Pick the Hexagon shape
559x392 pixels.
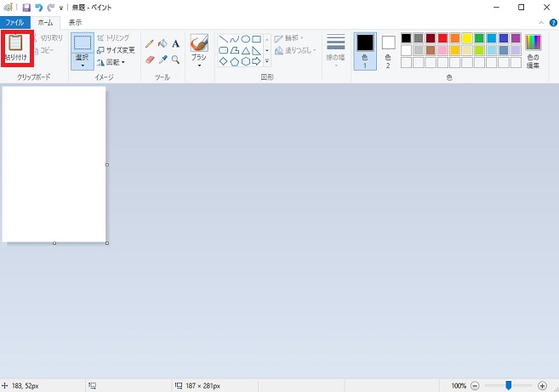(245, 61)
